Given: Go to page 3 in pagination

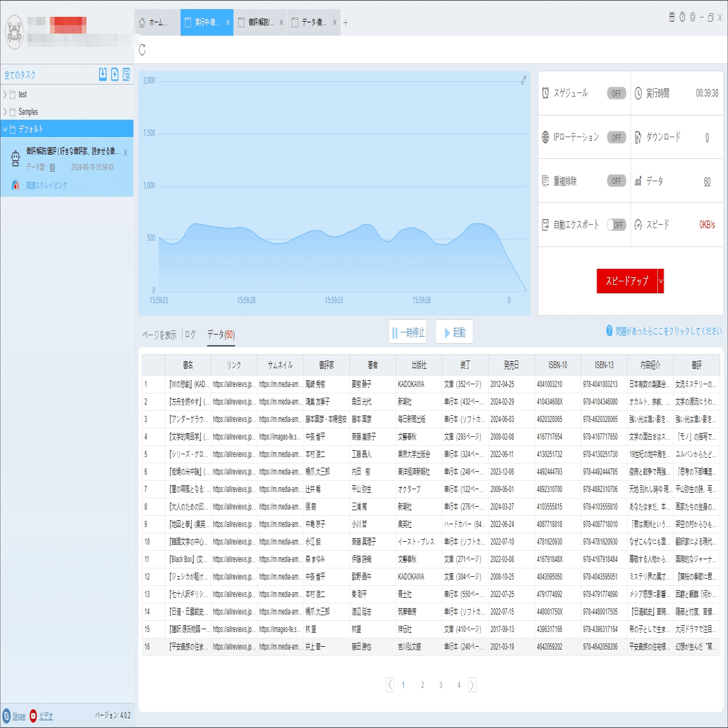Looking at the screenshot, I should pos(440,685).
